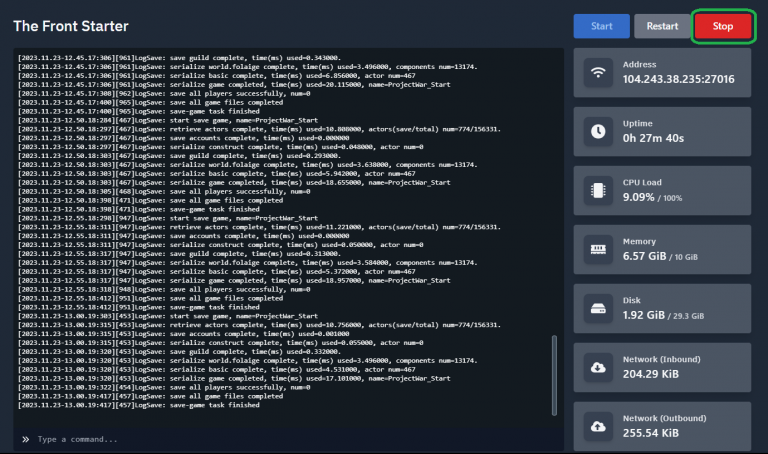Screen dimensions: 768x454
Task: Click the Memory RAM module icon
Action: click(x=599, y=249)
